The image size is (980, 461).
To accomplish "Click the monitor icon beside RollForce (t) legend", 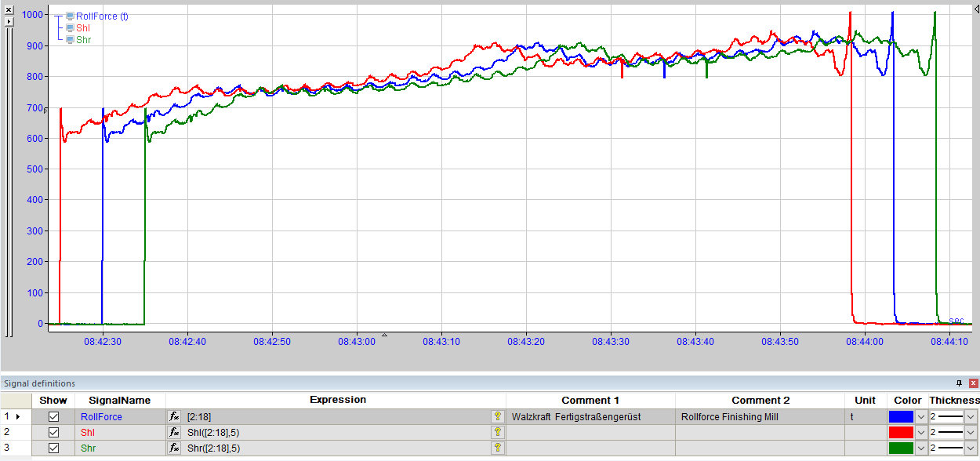I will coord(70,16).
